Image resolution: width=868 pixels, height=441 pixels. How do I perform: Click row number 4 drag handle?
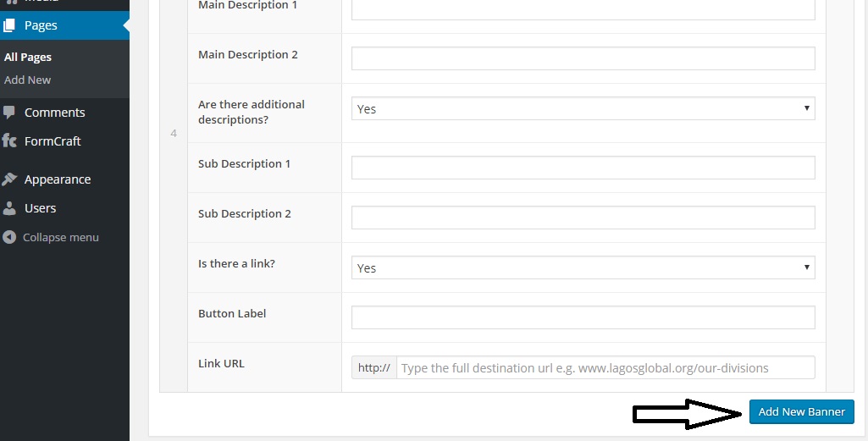pos(174,134)
